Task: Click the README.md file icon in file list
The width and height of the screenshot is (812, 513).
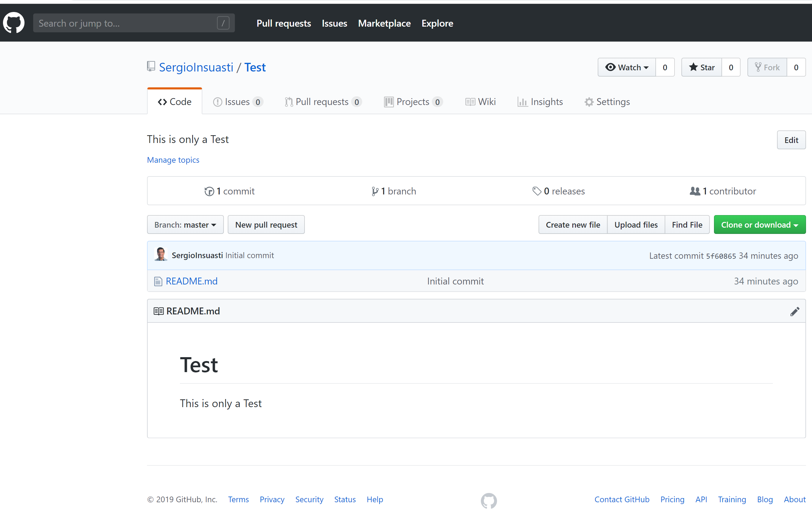Action: [158, 281]
